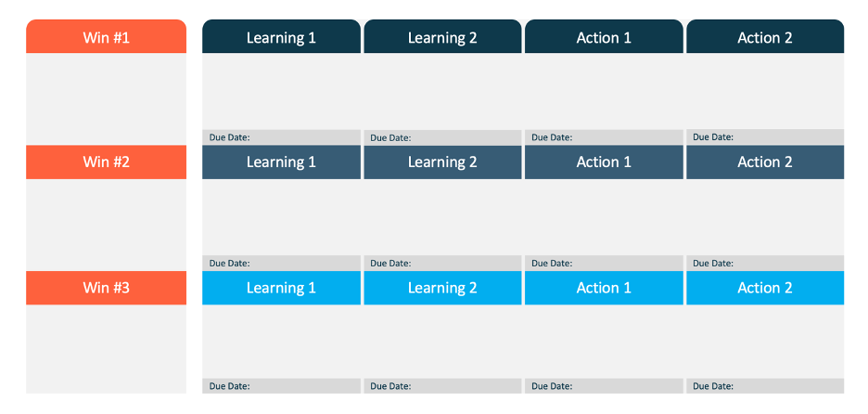
Task: Click Due Date field under Win #2 Action 2
Action: coord(765,264)
